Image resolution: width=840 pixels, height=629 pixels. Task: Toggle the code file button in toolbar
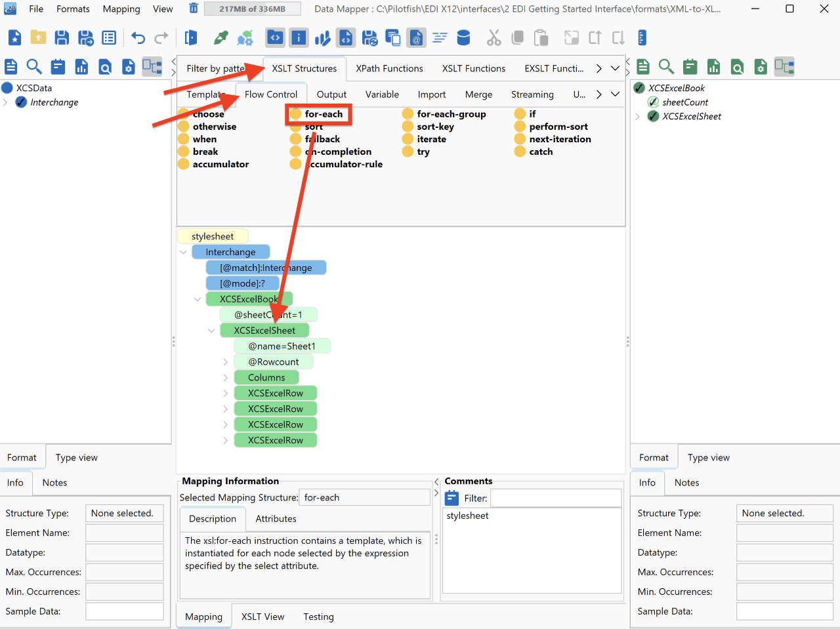click(346, 38)
